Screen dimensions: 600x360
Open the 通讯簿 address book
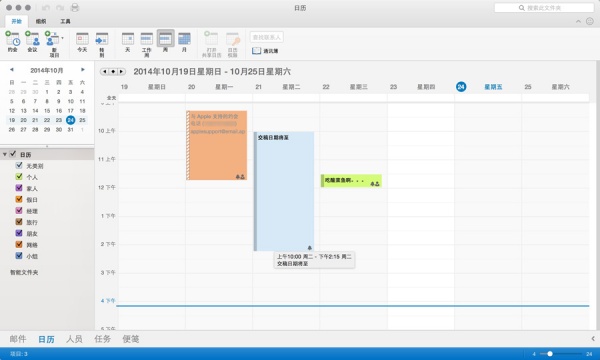[265, 51]
